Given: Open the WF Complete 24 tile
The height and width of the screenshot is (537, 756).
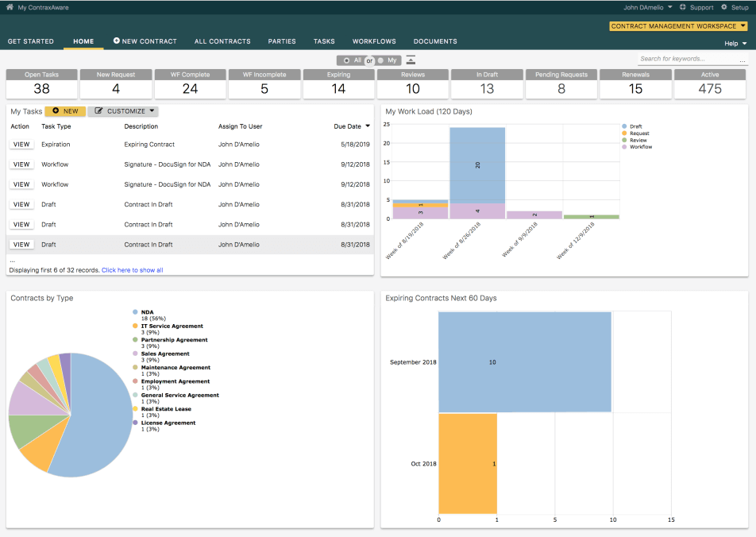Looking at the screenshot, I should tap(190, 84).
